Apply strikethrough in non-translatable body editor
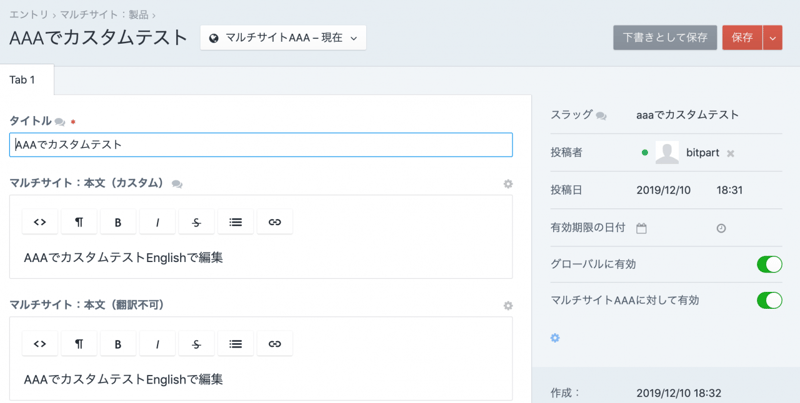800x403 pixels. click(196, 344)
